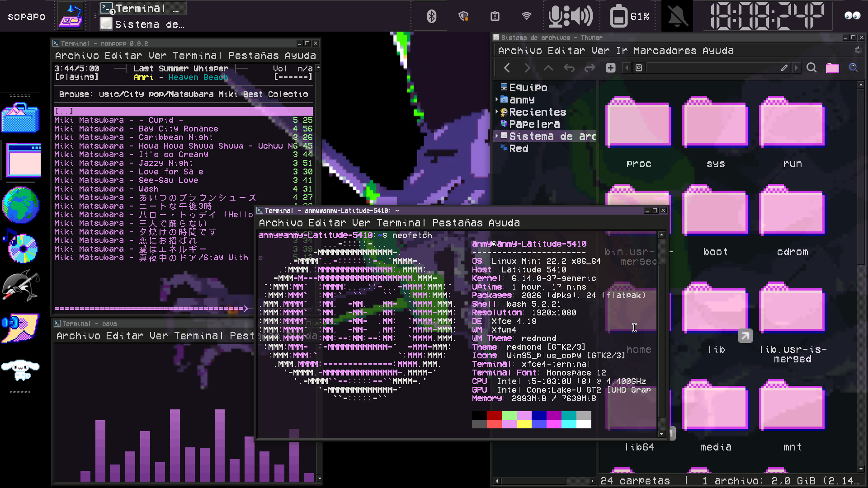The width and height of the screenshot is (868, 488).
Task: Open the Wi-Fi network indicator
Action: (526, 16)
